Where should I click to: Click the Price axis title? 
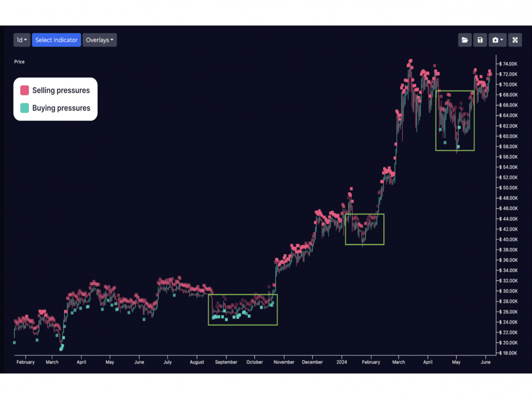pyautogui.click(x=19, y=62)
